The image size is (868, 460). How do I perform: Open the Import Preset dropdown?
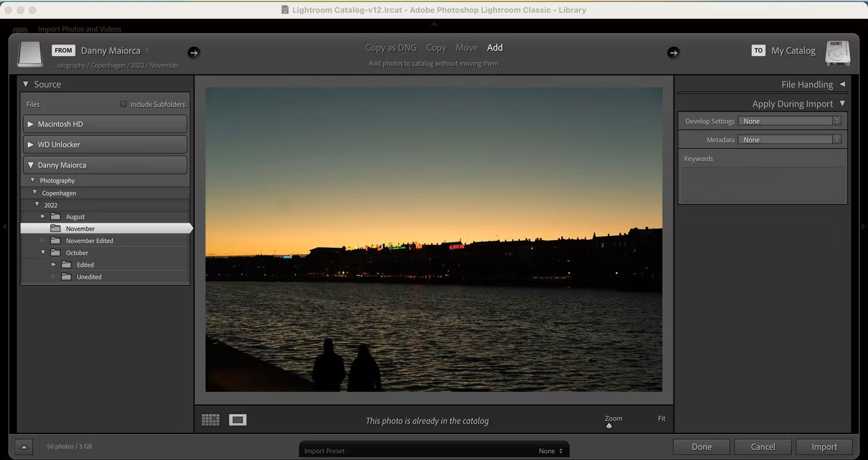[x=550, y=450]
